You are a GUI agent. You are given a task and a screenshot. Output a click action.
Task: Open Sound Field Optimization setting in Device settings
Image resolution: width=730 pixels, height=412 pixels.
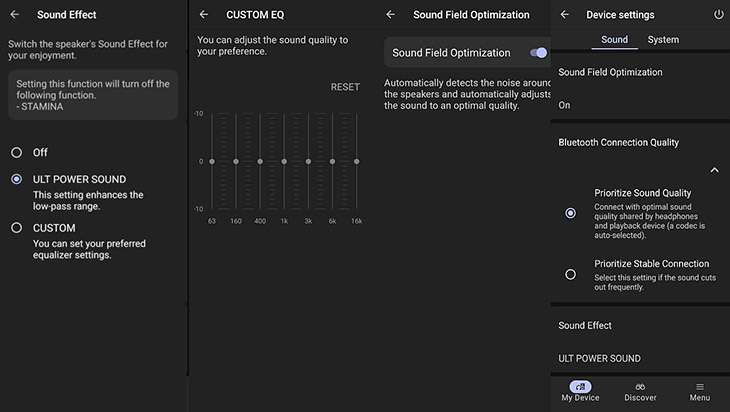click(640, 88)
